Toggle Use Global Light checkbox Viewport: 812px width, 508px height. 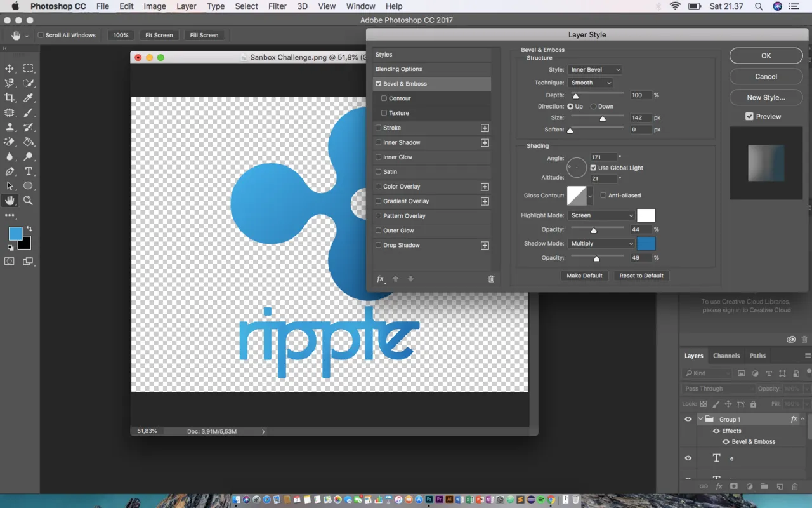593,168
